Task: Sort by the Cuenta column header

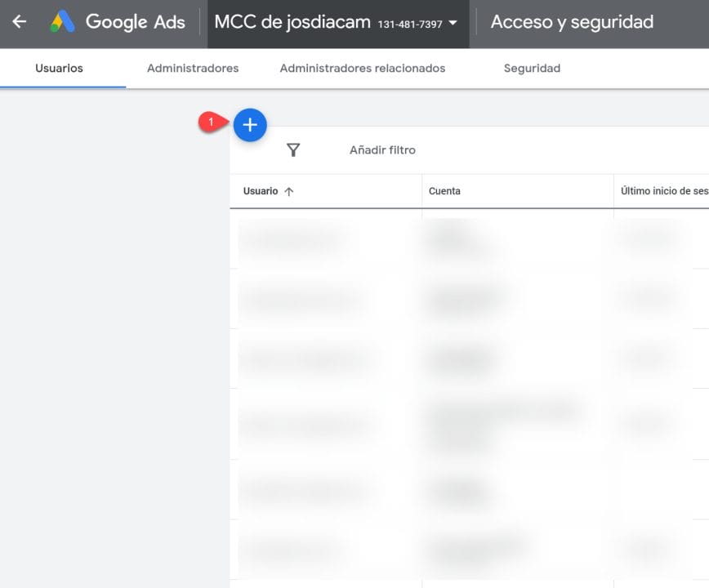Action: pyautogui.click(x=444, y=191)
